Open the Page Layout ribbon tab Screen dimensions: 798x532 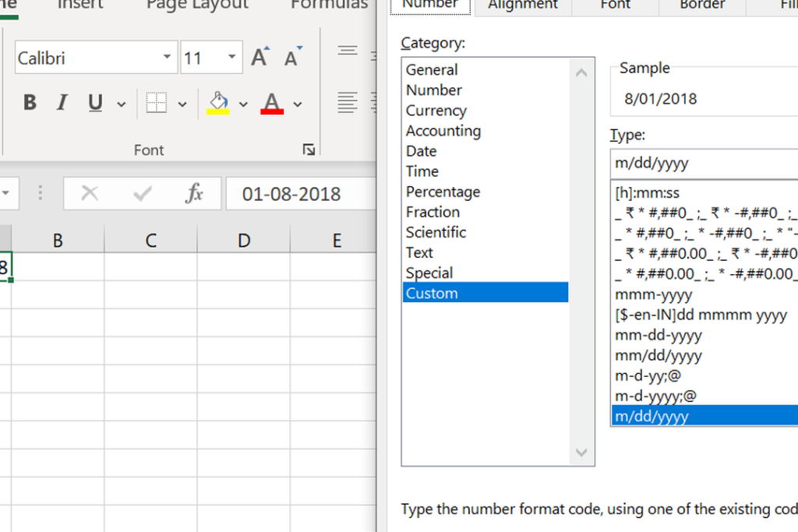196,5
